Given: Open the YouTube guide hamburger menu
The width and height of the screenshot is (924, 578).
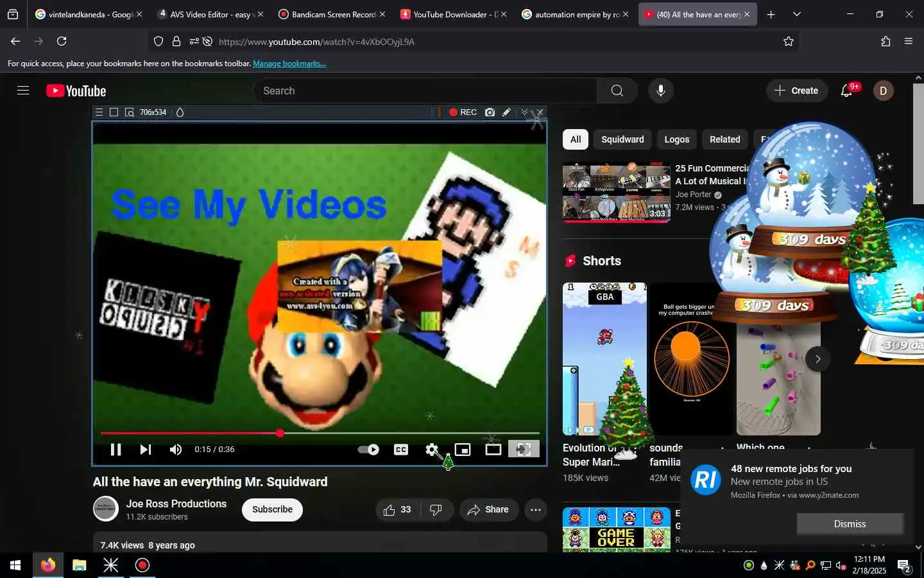Looking at the screenshot, I should tap(23, 91).
